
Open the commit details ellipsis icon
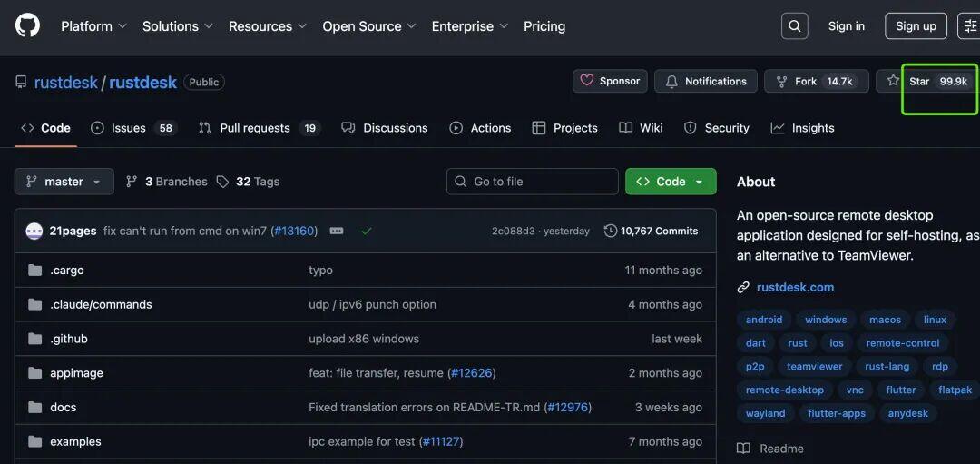pos(337,231)
